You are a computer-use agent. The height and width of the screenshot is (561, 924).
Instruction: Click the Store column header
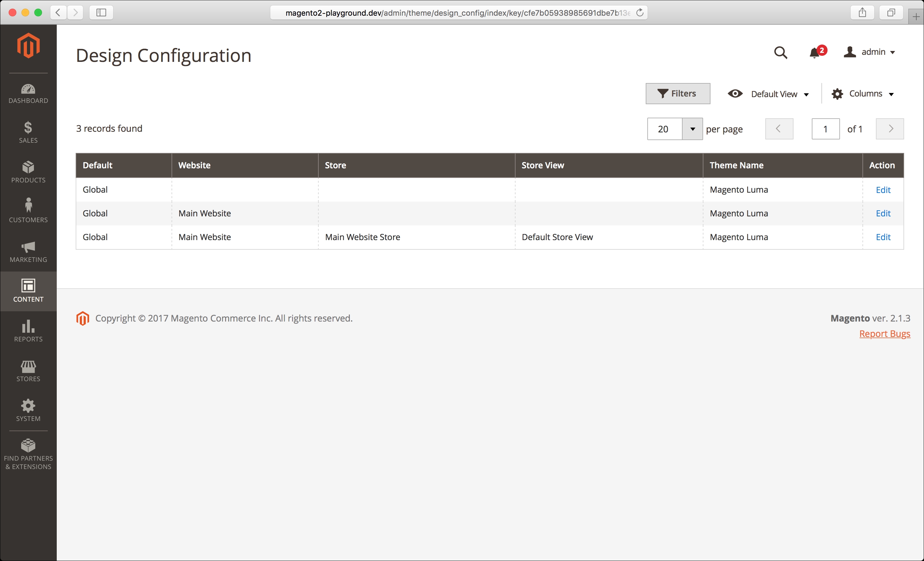point(416,165)
